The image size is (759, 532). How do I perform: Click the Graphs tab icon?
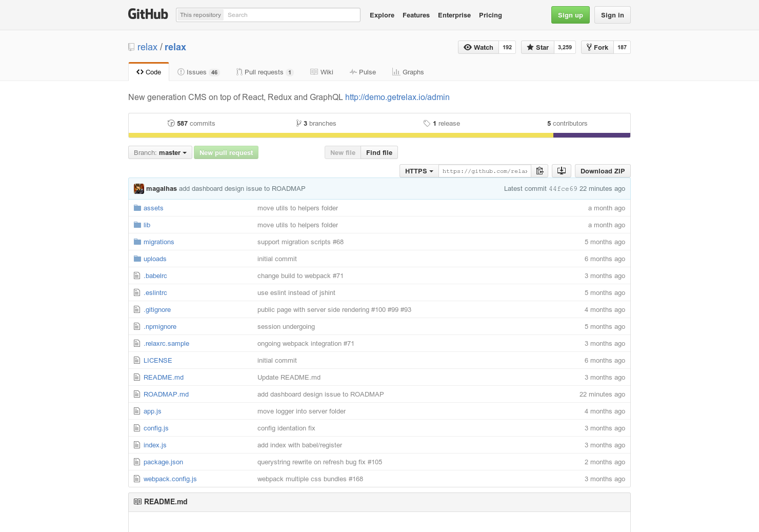(x=396, y=72)
